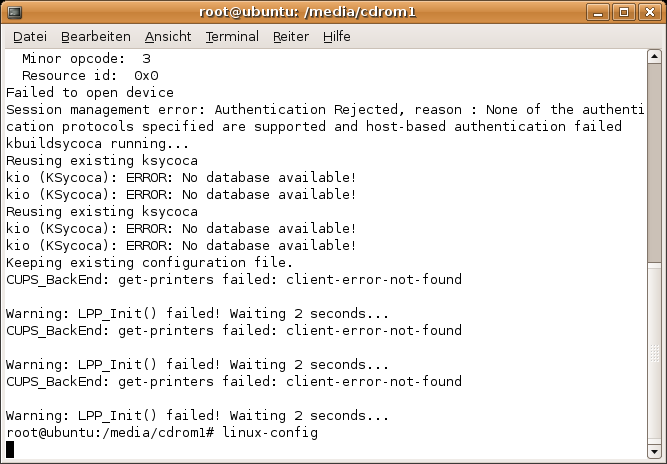Open the window menu icon in title bar

click(14, 12)
